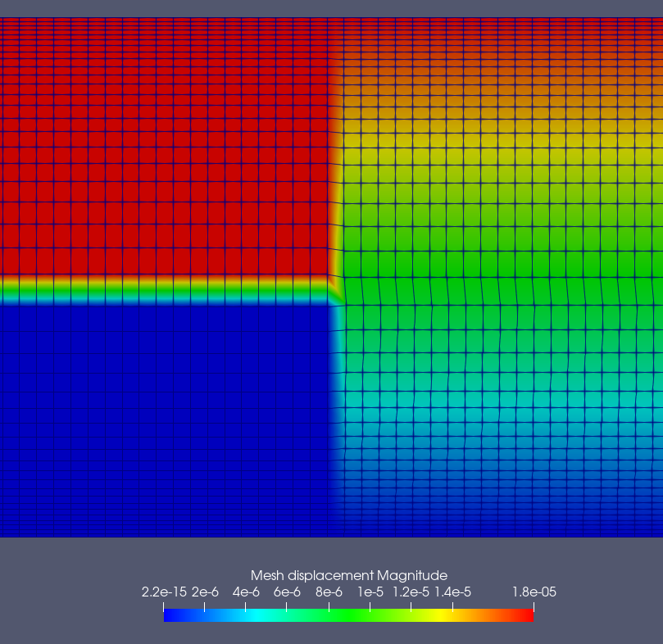Click the 1.8e-05 maximum legend label
Screen dimensions: 663x644
pos(534,592)
